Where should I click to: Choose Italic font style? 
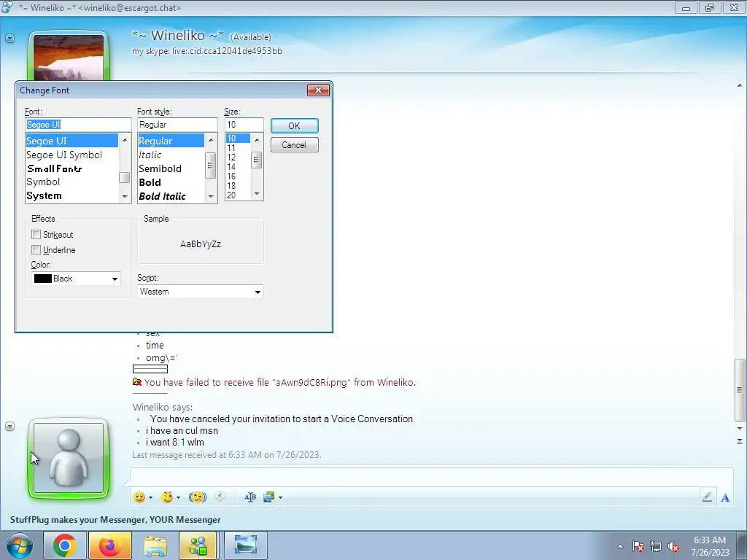click(150, 155)
